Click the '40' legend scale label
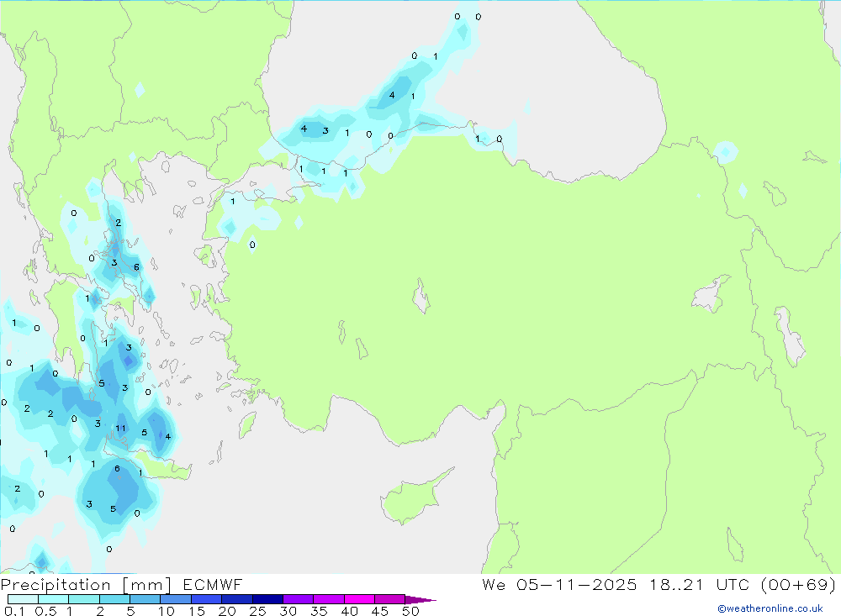This screenshot has height=616, width=841. (350, 611)
